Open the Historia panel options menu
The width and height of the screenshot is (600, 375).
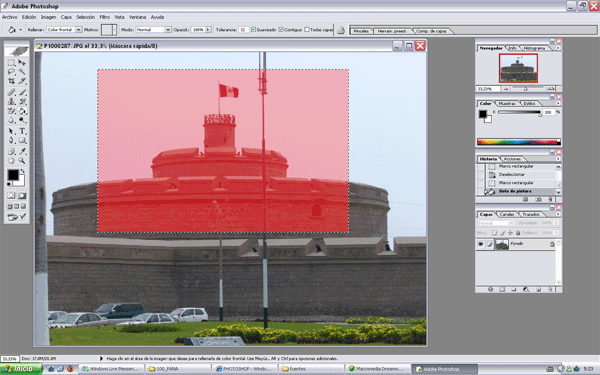click(558, 159)
